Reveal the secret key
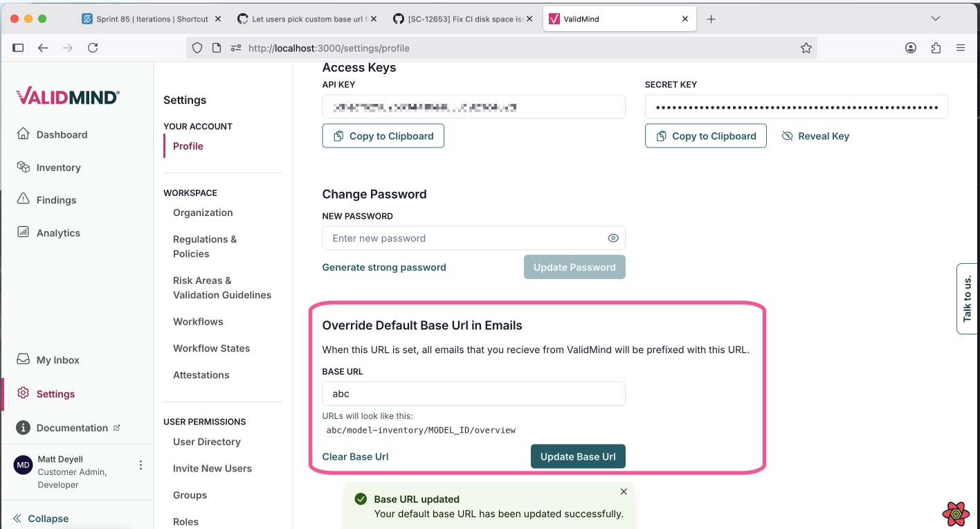 coord(815,136)
